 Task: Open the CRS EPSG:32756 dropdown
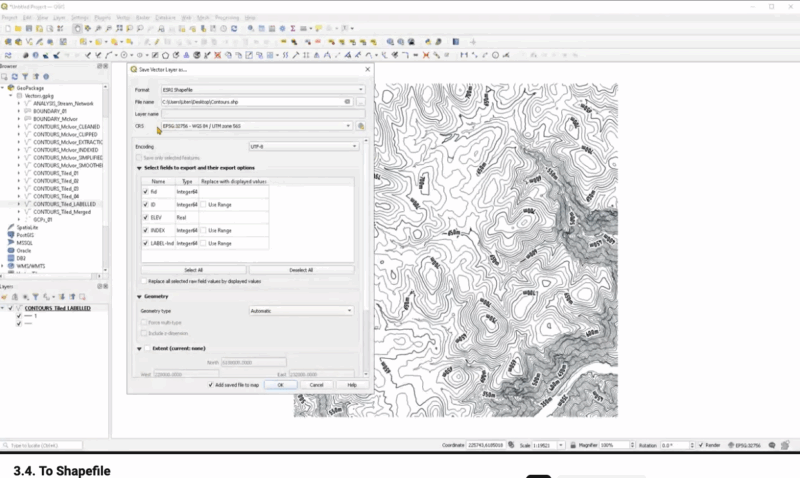click(x=257, y=126)
